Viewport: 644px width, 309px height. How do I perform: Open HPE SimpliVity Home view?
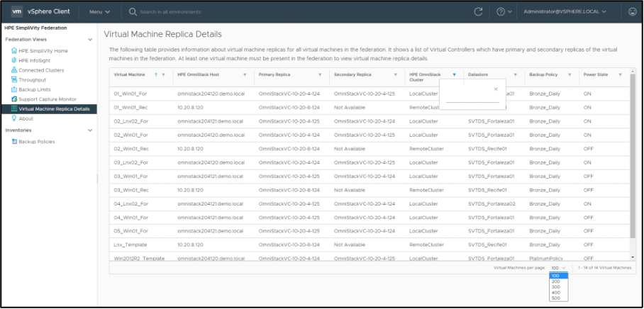tap(43, 51)
